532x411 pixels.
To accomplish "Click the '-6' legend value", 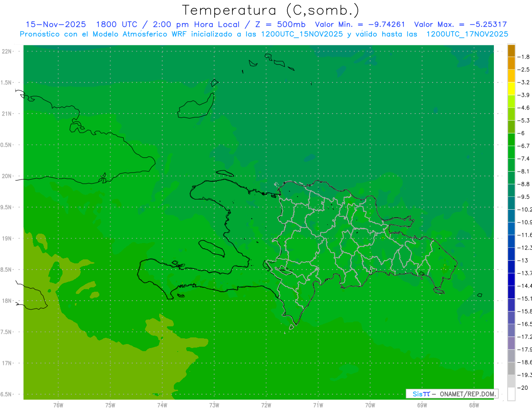I will coord(521,133).
